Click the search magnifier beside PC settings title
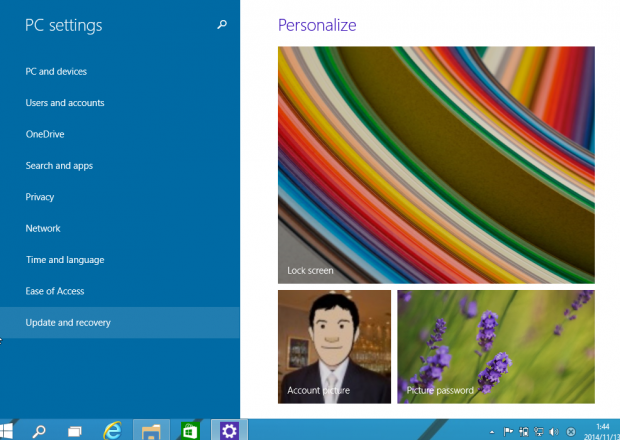620x440 pixels. pyautogui.click(x=222, y=26)
